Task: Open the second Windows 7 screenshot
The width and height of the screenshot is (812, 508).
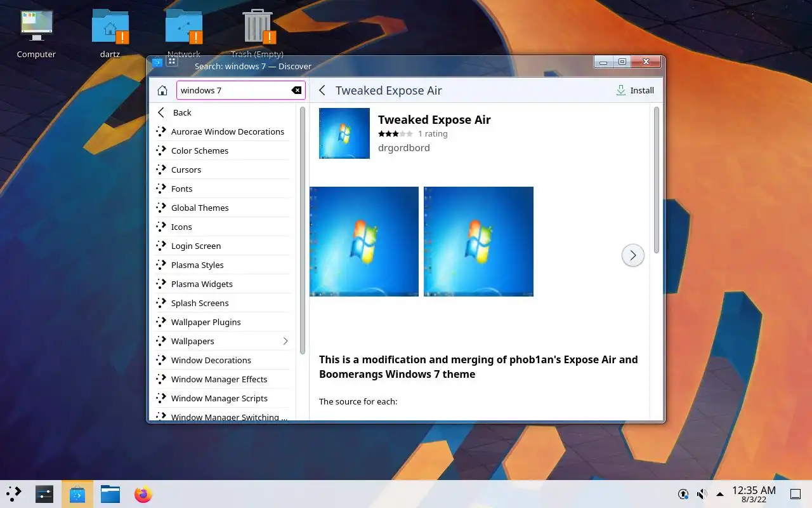Action: tap(478, 241)
